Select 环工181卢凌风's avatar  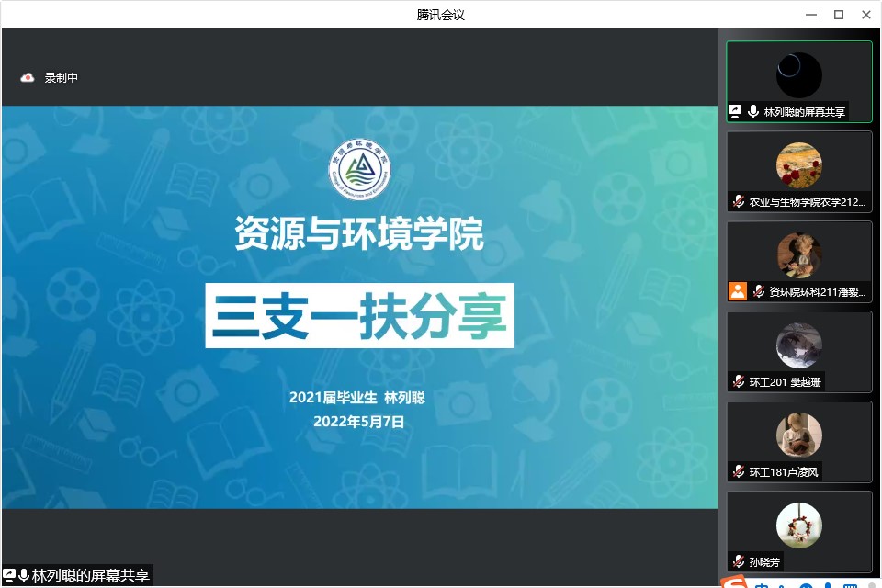click(x=798, y=435)
